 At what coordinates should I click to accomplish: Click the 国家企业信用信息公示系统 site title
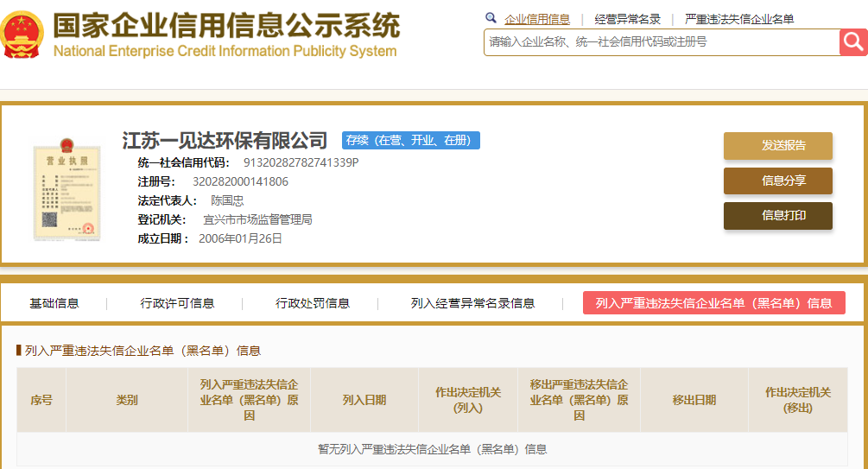pyautogui.click(x=226, y=25)
